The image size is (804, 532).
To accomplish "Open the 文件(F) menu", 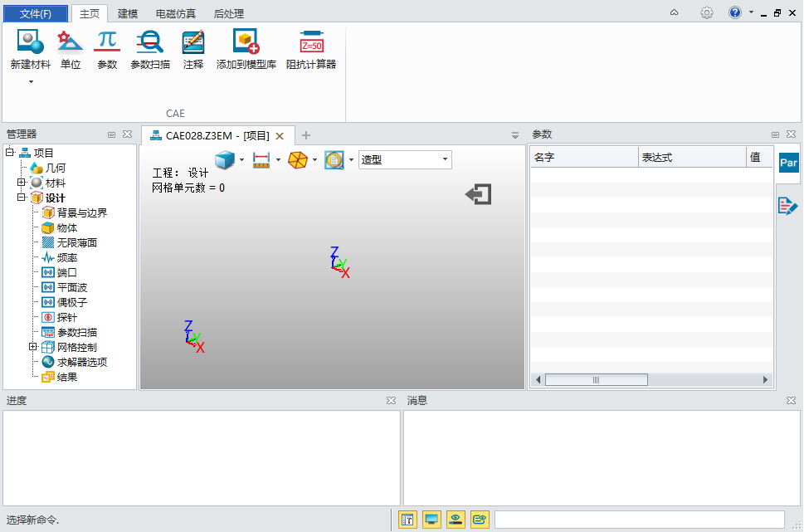I will [x=36, y=13].
